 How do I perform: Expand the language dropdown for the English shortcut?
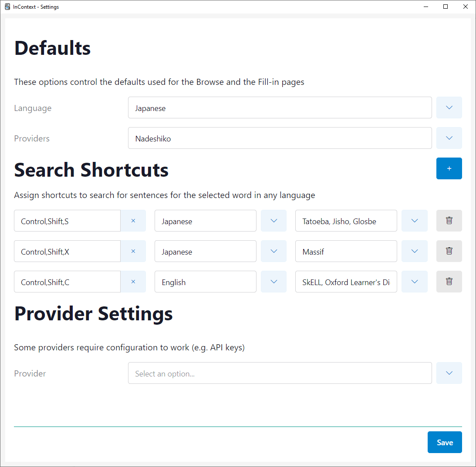[273, 282]
